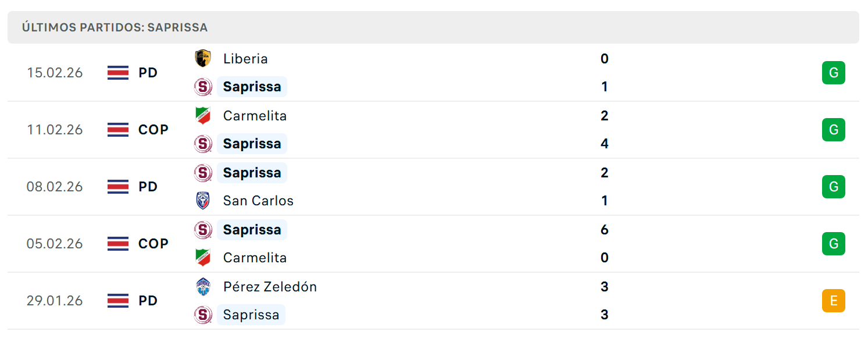Select the highlighted Saprissa name in the 08.02.26 match
This screenshot has width=868, height=342.
(x=252, y=173)
